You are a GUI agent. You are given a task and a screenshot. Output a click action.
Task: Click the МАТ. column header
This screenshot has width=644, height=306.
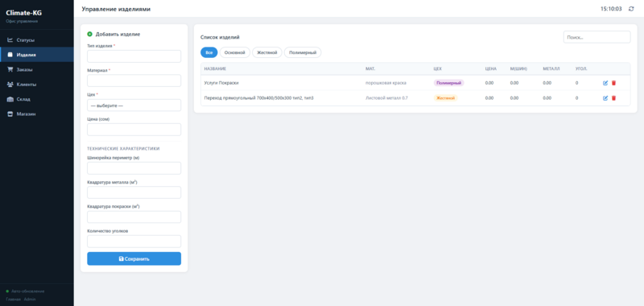pos(370,68)
